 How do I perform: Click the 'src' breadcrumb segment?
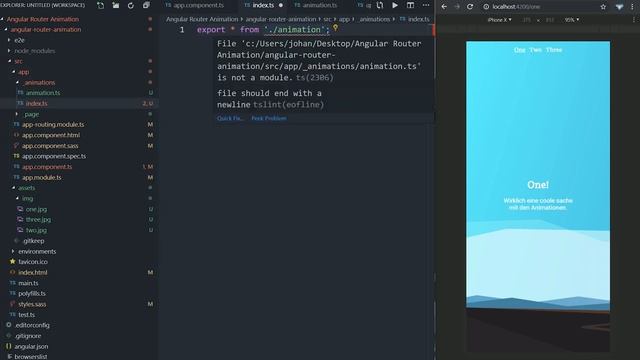pyautogui.click(x=327, y=19)
